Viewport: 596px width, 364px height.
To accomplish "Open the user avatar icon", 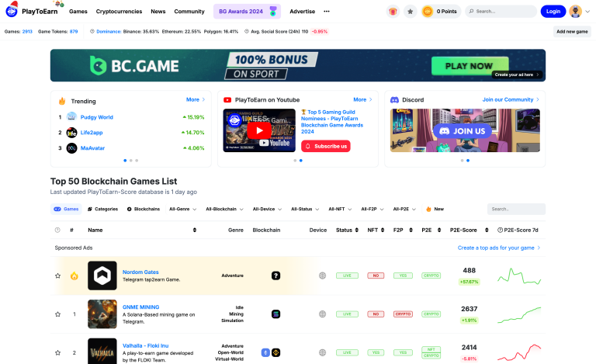I will [576, 12].
